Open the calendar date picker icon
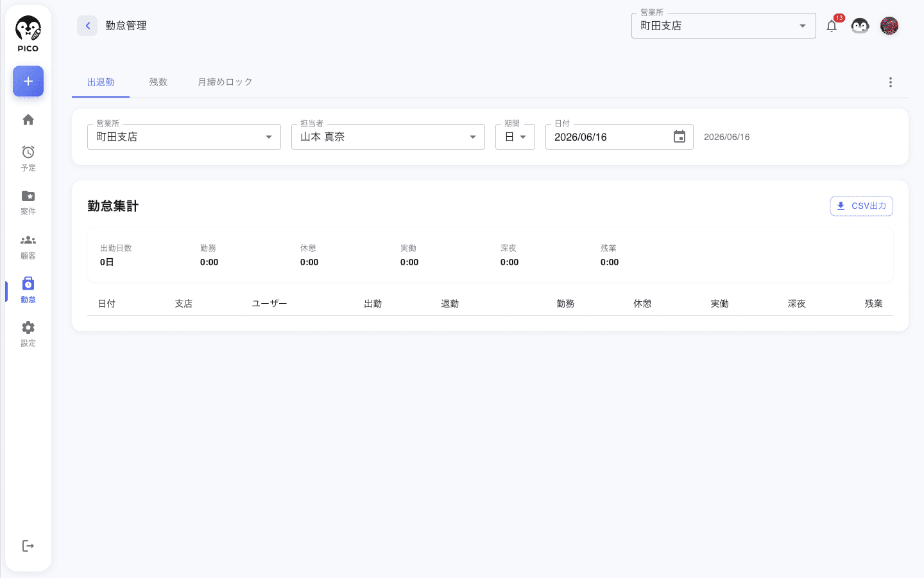The width and height of the screenshot is (924, 578). (x=680, y=137)
